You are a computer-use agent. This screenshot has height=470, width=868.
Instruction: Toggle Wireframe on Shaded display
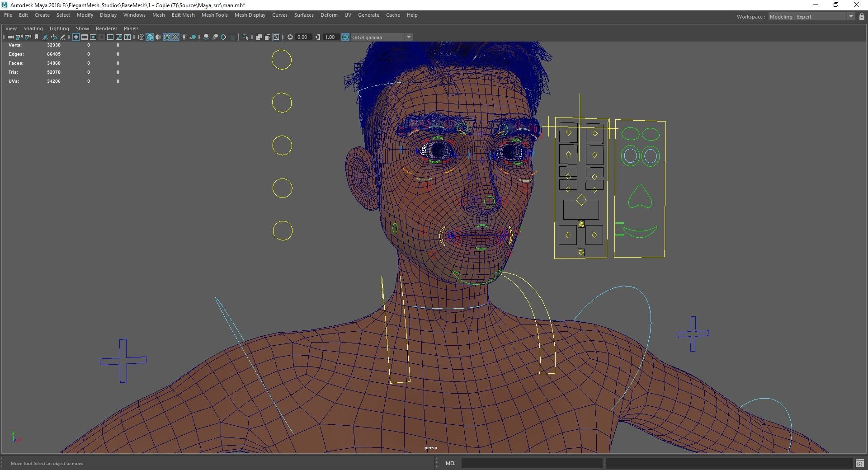(x=167, y=37)
